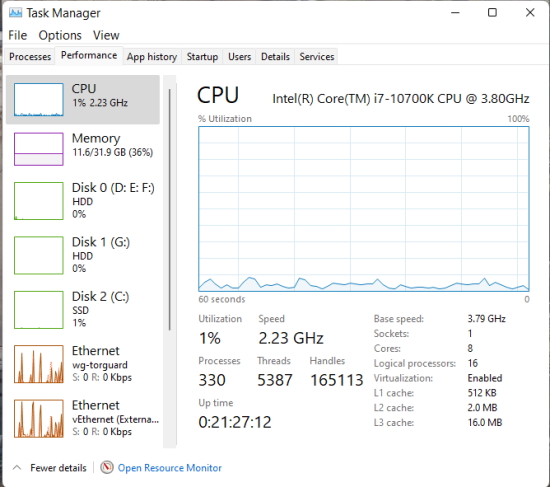This screenshot has width=550, height=487.
Task: Close the Task Manager window
Action: click(x=530, y=13)
